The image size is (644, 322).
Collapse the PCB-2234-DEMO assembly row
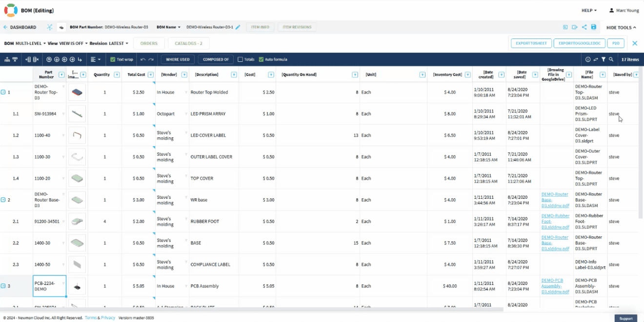click(4, 286)
